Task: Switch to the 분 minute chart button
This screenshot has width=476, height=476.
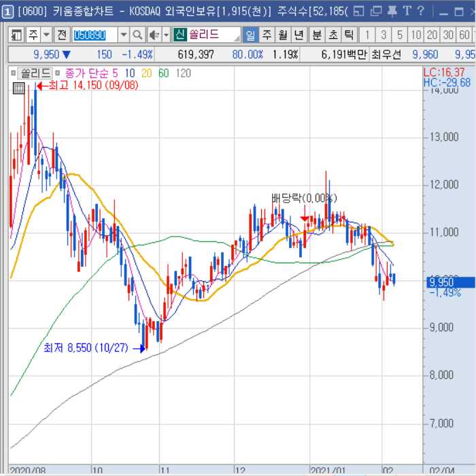Action: coord(317,35)
